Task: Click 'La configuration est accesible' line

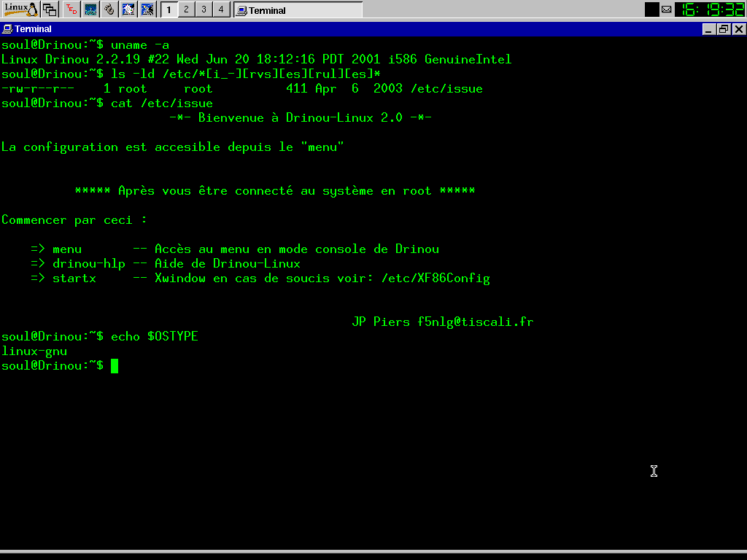Action: (x=172, y=147)
